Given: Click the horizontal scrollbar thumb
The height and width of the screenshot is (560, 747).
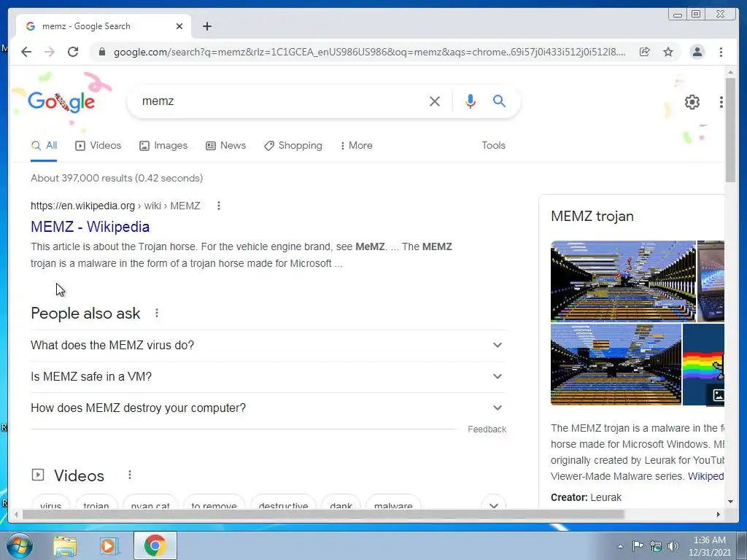Looking at the screenshot, I should [x=323, y=514].
